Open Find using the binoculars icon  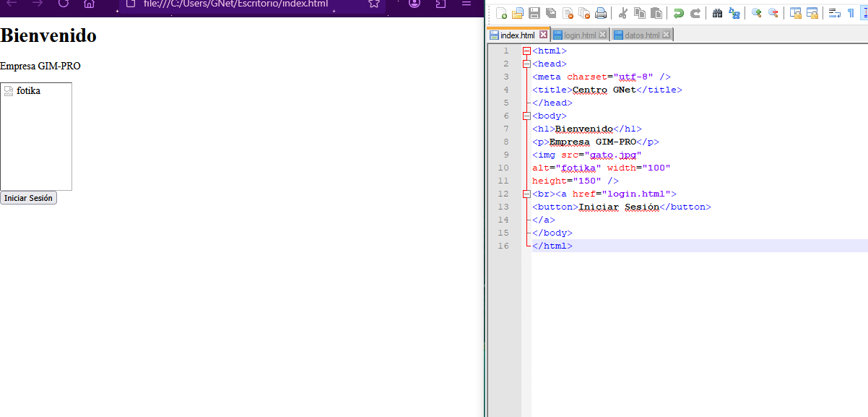[x=717, y=13]
